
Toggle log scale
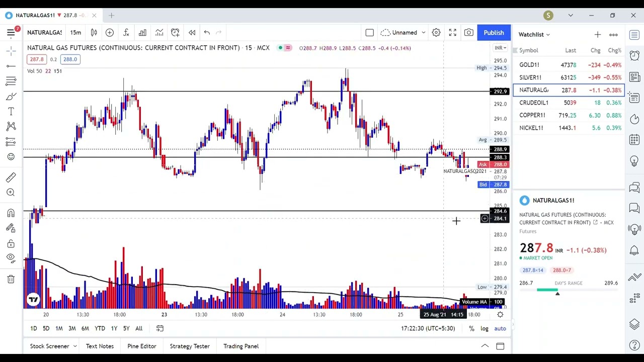pos(484,329)
